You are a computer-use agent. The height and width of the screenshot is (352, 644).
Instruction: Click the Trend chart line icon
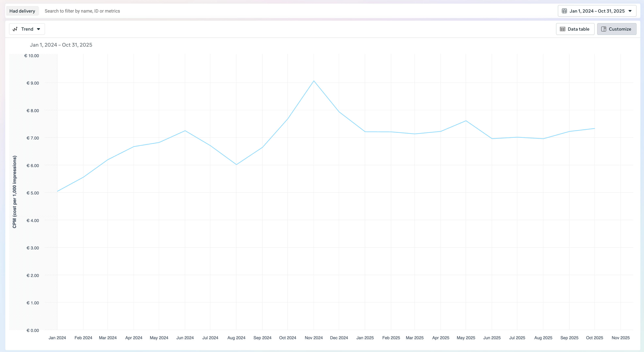click(x=15, y=29)
